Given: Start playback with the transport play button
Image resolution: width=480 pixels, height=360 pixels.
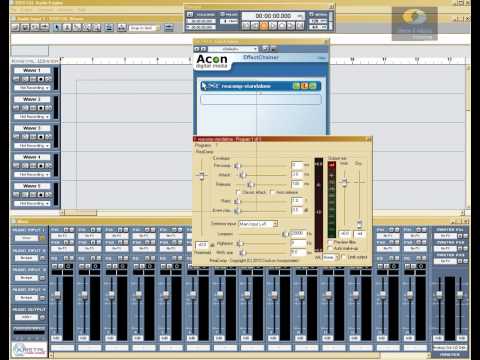Looking at the screenshot, I should (x=273, y=26).
